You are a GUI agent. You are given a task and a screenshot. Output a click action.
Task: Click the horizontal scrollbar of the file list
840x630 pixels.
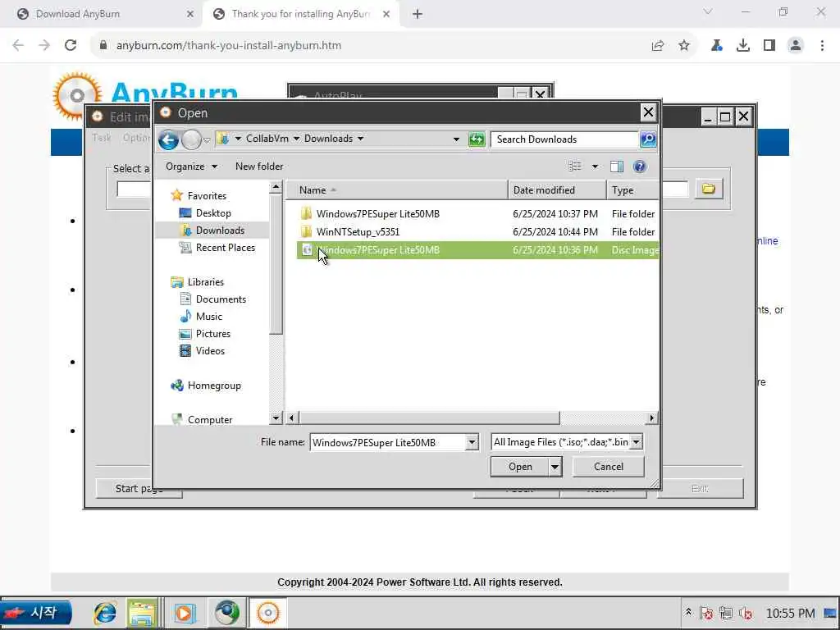click(429, 418)
